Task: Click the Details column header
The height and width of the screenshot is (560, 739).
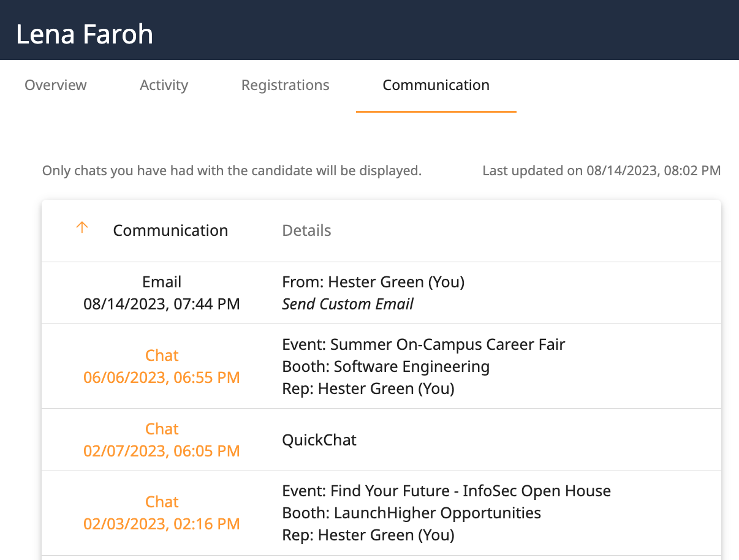Action: click(306, 230)
